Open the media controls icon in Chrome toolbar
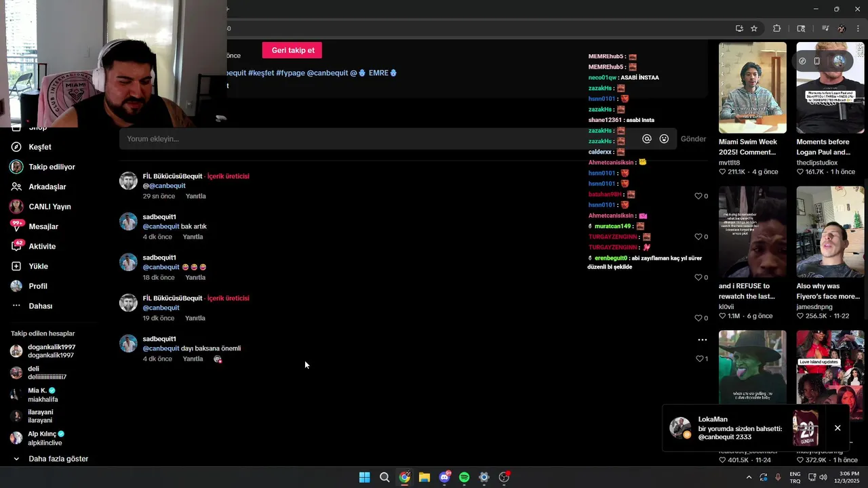 [x=825, y=28]
